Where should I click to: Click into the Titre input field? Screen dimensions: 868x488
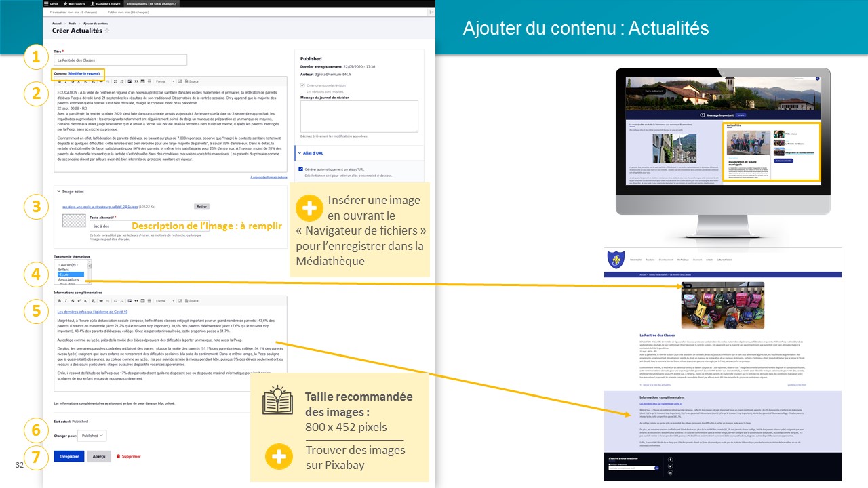[120, 60]
